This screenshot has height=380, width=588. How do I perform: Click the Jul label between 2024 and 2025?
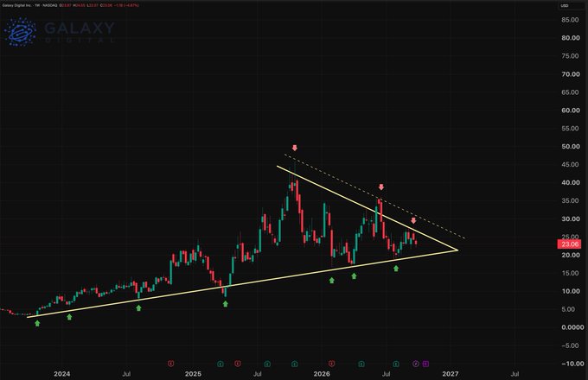(127, 374)
